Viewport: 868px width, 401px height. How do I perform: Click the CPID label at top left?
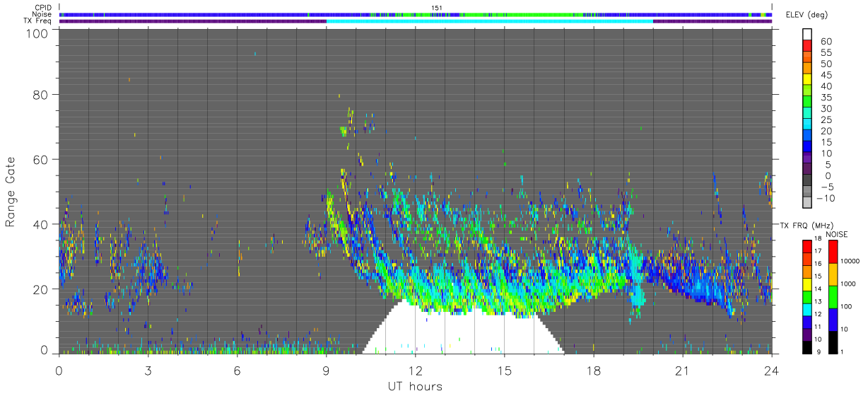(43, 8)
